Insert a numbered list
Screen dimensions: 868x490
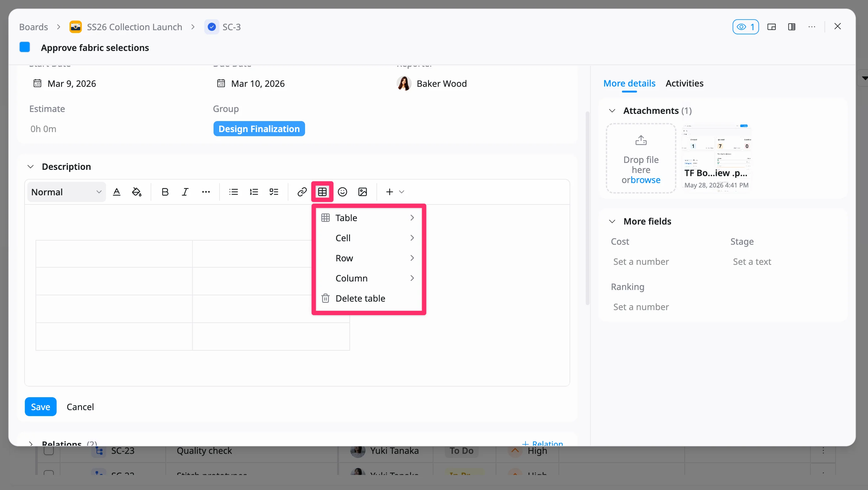(x=254, y=192)
